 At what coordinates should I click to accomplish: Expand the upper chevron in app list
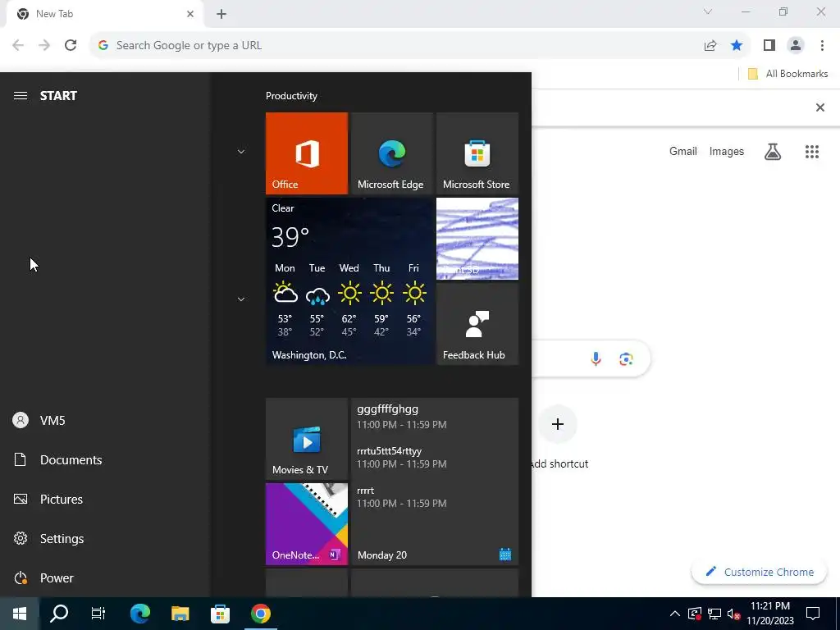click(241, 152)
